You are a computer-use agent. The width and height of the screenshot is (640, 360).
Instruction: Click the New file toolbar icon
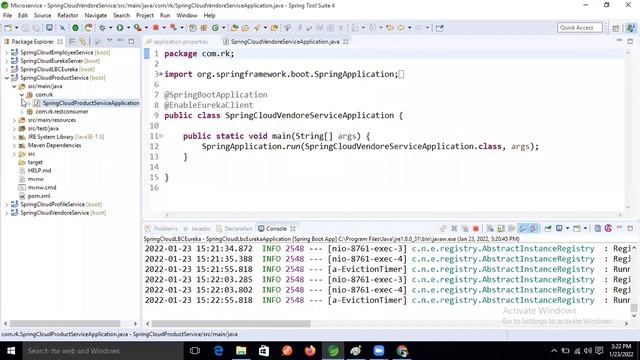coord(8,28)
